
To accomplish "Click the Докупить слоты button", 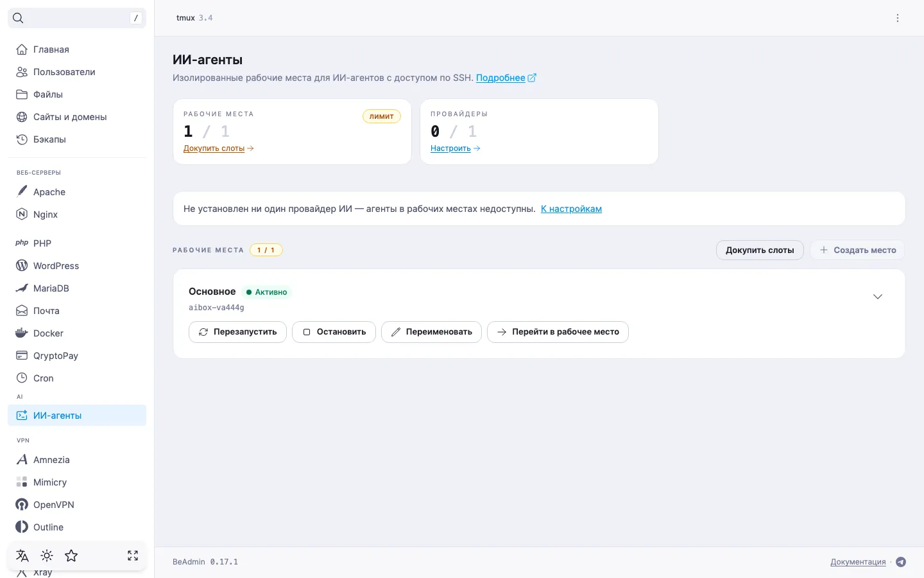I will pos(760,250).
